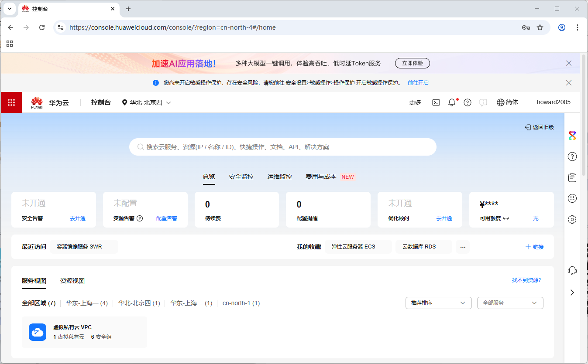Open recently visited 容器镜像服务 SWR
The height and width of the screenshot is (364, 588).
click(84, 247)
